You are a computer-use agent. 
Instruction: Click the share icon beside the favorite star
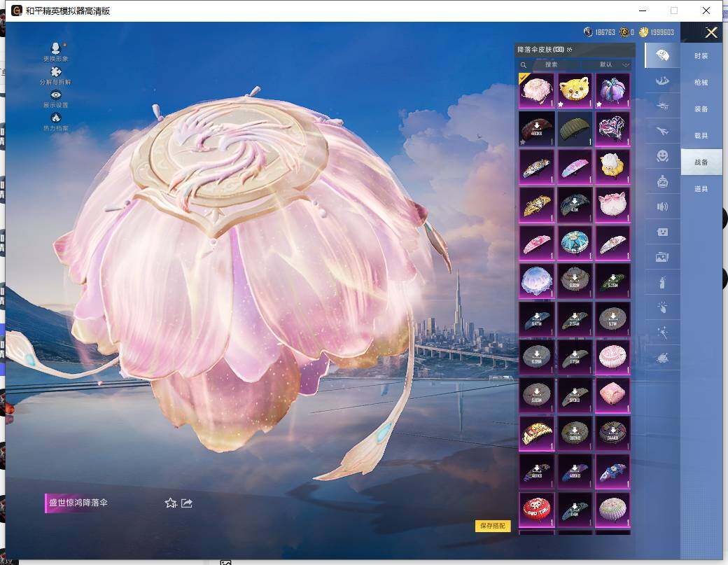pos(187,503)
